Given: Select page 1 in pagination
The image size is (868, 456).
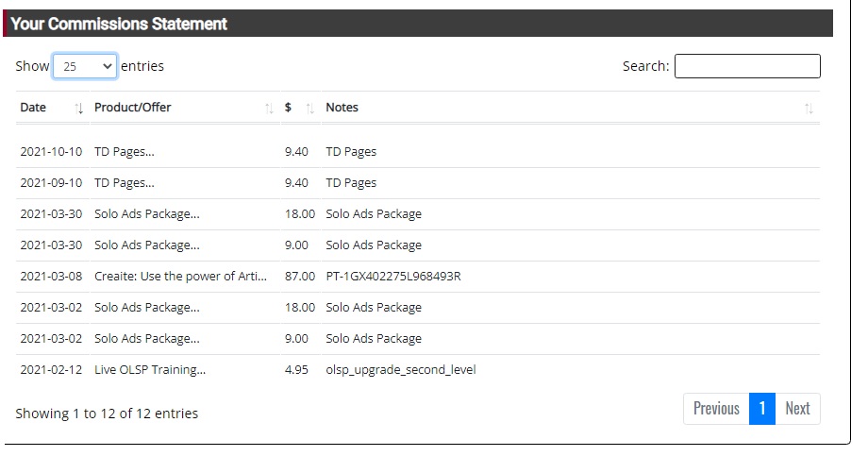Looking at the screenshot, I should [762, 409].
